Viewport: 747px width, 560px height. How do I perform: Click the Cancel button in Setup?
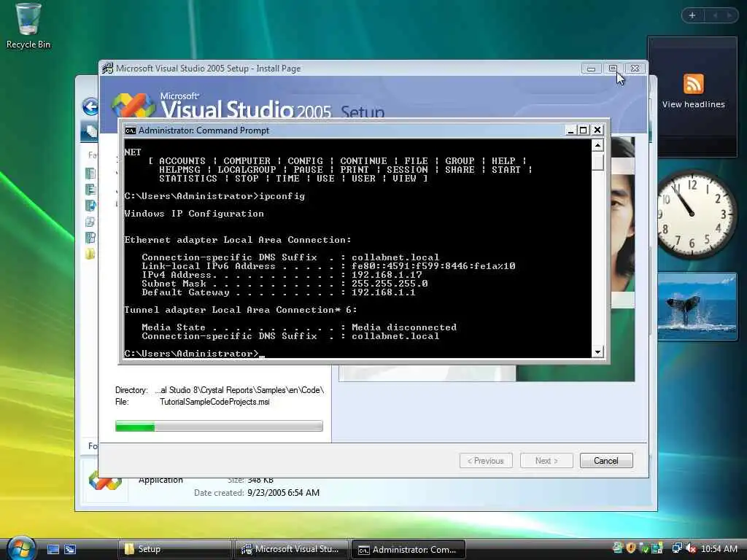606,461
